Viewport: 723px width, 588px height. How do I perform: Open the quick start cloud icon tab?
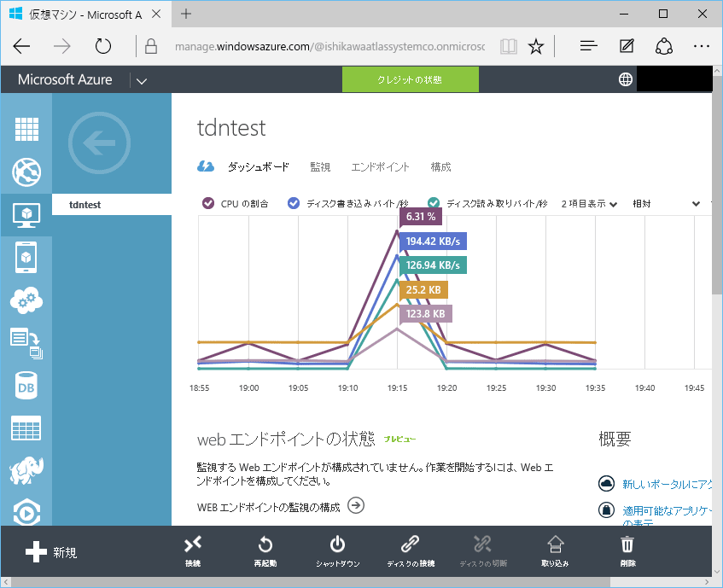tap(206, 166)
